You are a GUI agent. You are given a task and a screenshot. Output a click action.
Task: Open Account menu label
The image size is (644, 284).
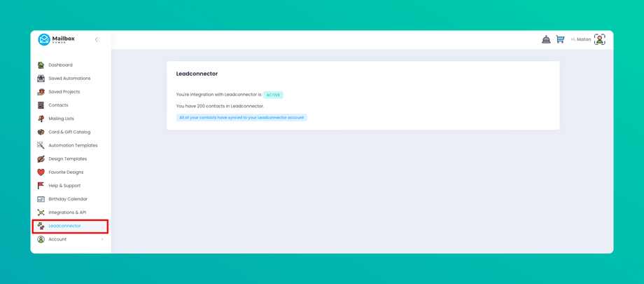[x=57, y=239]
